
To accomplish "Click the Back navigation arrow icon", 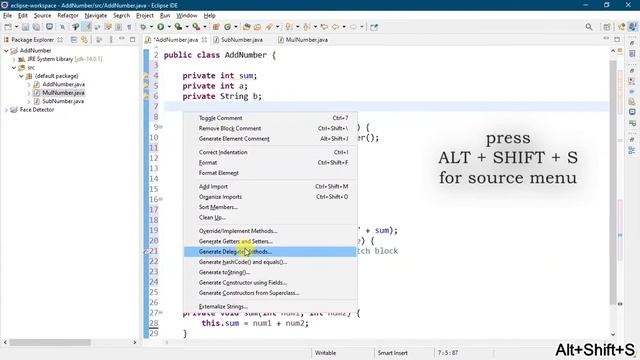I will [x=335, y=27].
